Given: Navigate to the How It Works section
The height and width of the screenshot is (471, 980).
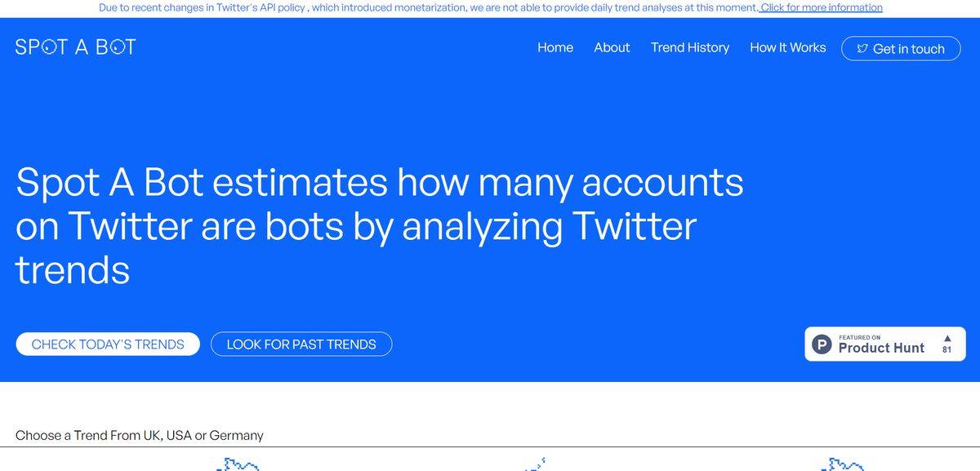Looking at the screenshot, I should click(787, 47).
